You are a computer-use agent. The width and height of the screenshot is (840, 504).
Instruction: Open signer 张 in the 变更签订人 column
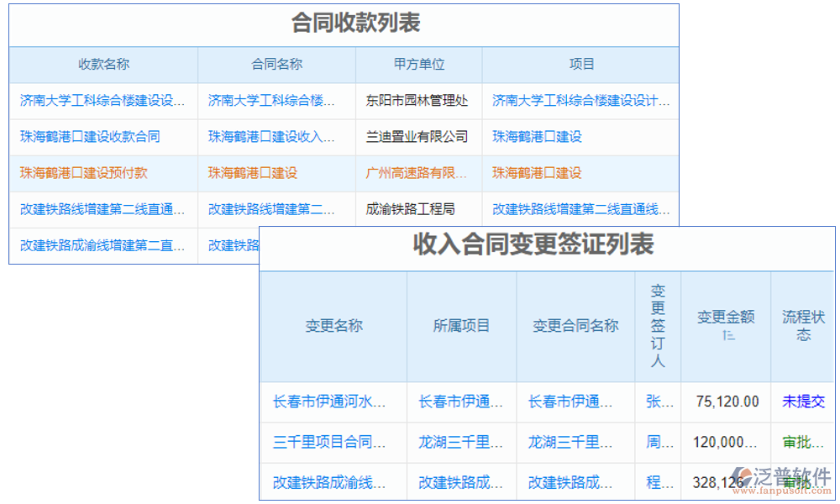(659, 402)
